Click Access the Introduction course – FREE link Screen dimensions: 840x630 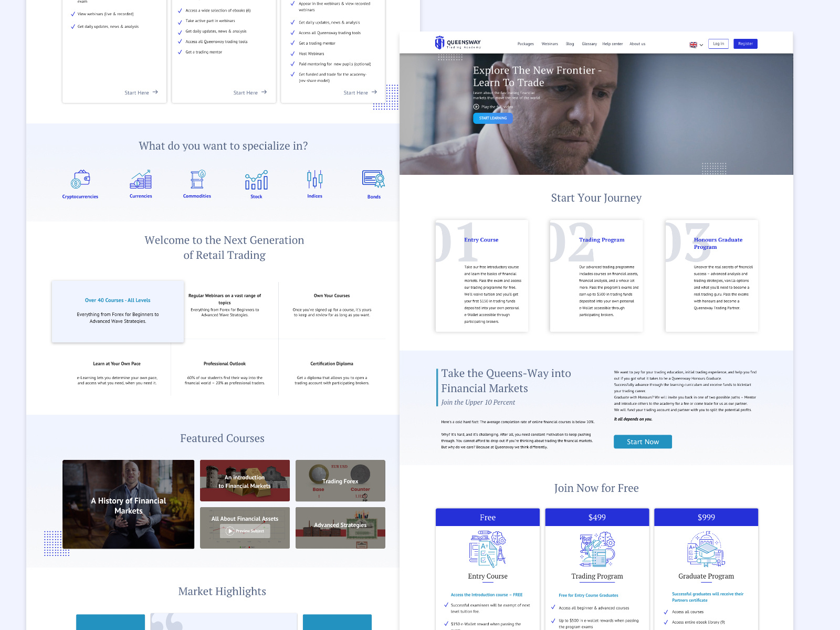click(487, 595)
